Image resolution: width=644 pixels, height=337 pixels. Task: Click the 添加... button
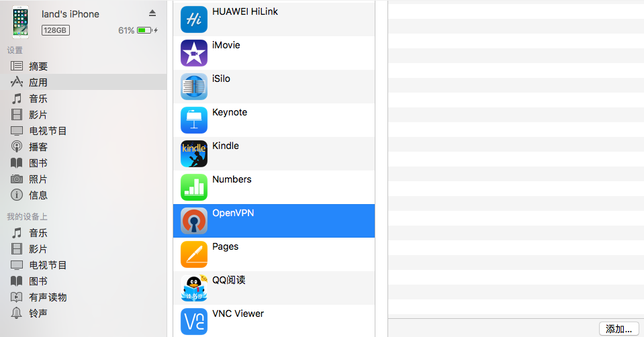click(618, 329)
